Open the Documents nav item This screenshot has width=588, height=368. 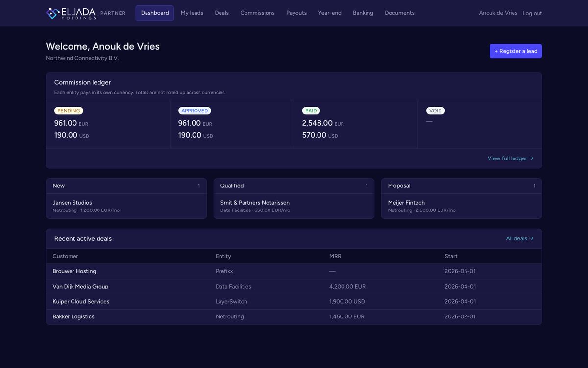[x=399, y=13]
